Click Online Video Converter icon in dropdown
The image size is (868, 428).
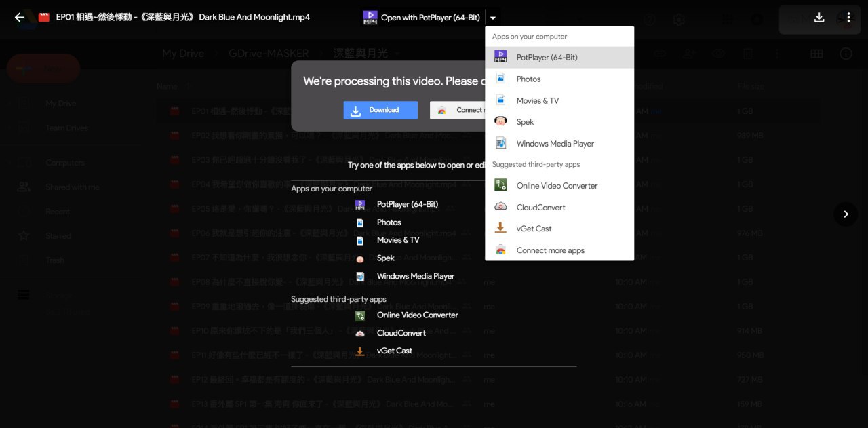[500, 185]
